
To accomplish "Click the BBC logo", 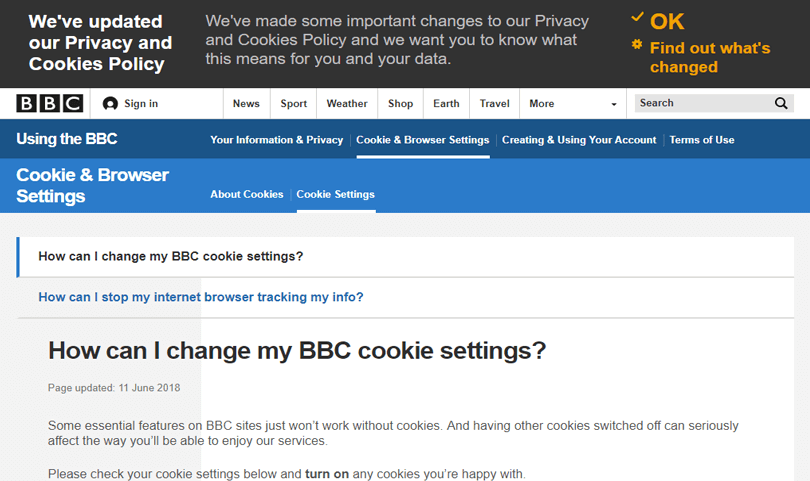I will (49, 103).
